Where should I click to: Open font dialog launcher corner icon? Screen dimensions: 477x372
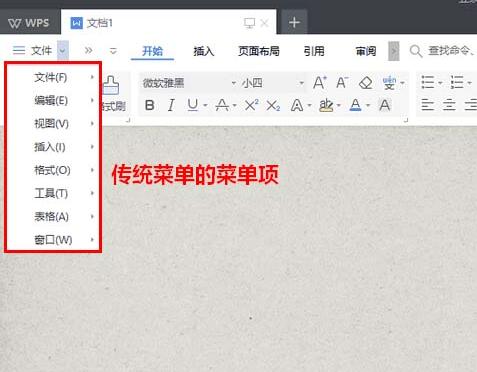click(x=406, y=120)
